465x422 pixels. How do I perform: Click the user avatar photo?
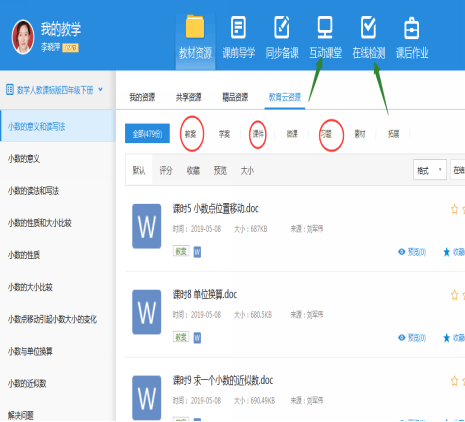(23, 37)
